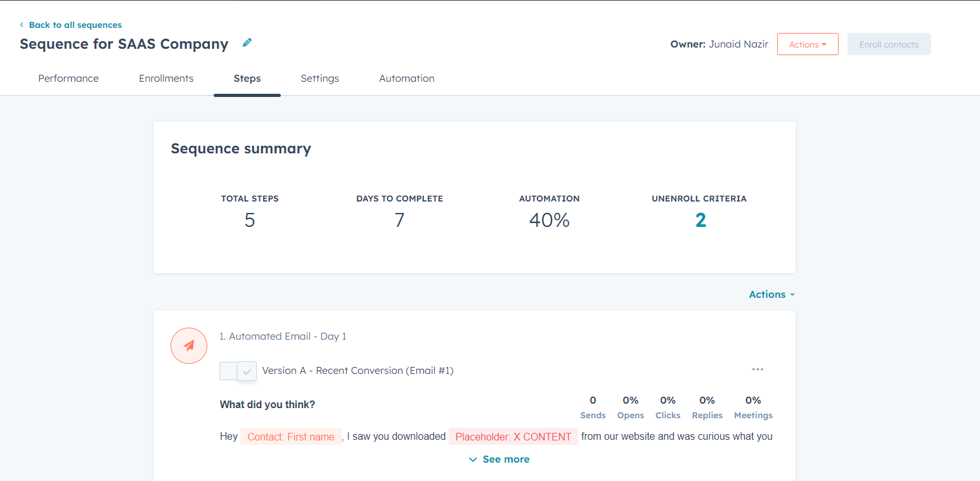Viewport: 980px width, 481px height.
Task: Open the ellipsis options menu on Version A email
Action: coord(758,369)
